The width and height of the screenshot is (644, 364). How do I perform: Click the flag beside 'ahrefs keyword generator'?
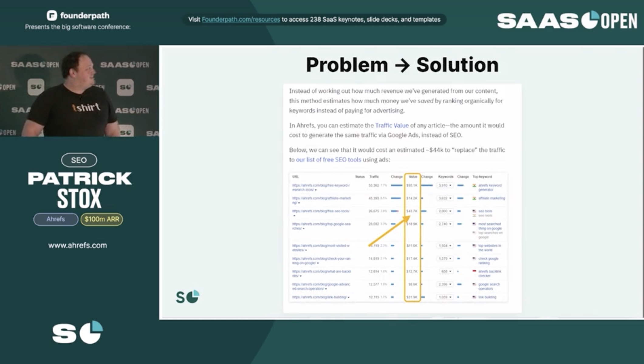point(474,185)
